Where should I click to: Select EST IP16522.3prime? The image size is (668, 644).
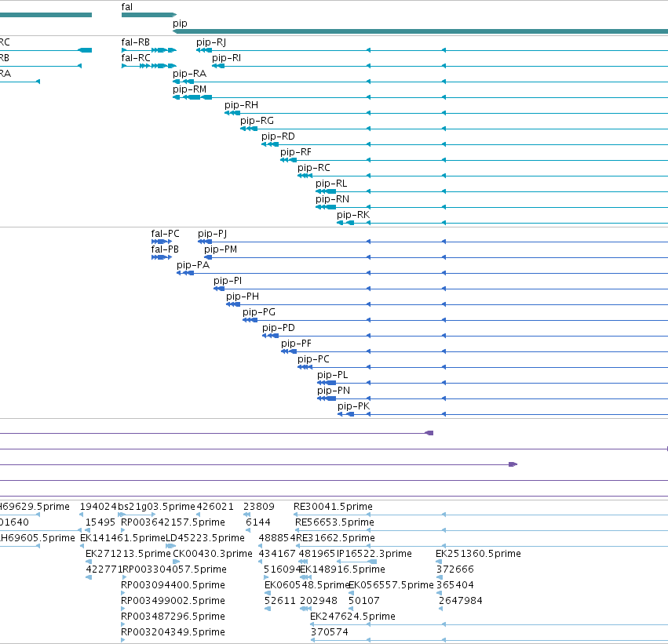point(374,554)
